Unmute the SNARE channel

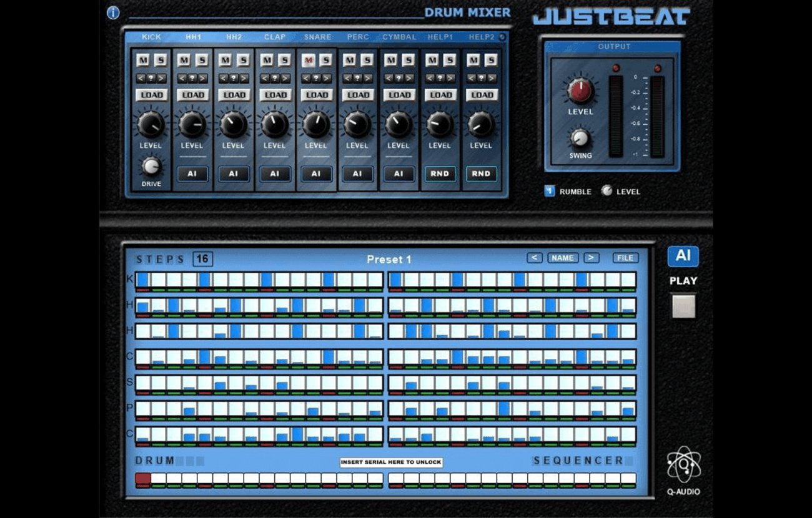click(x=309, y=60)
